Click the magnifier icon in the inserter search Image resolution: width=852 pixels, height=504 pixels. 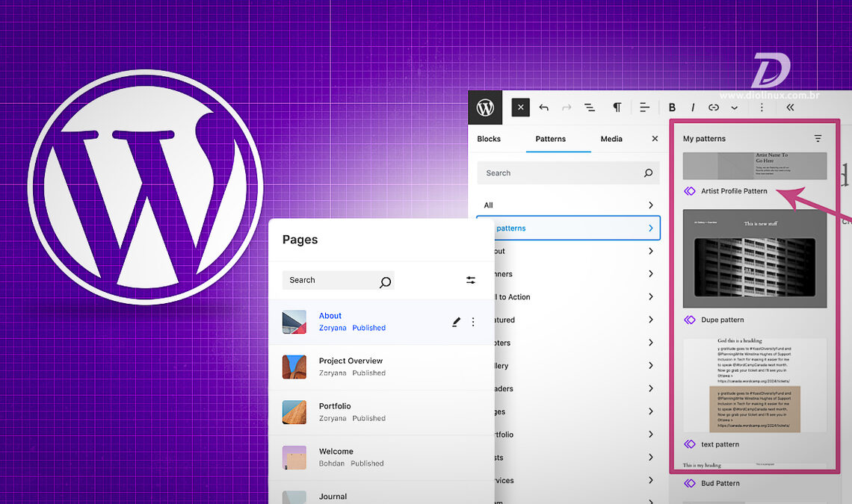(x=648, y=173)
